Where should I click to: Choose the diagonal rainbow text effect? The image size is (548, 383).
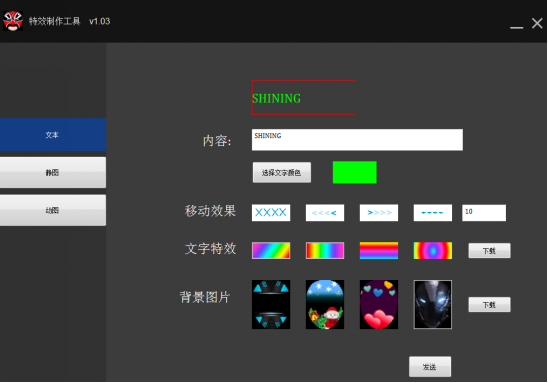click(x=271, y=250)
